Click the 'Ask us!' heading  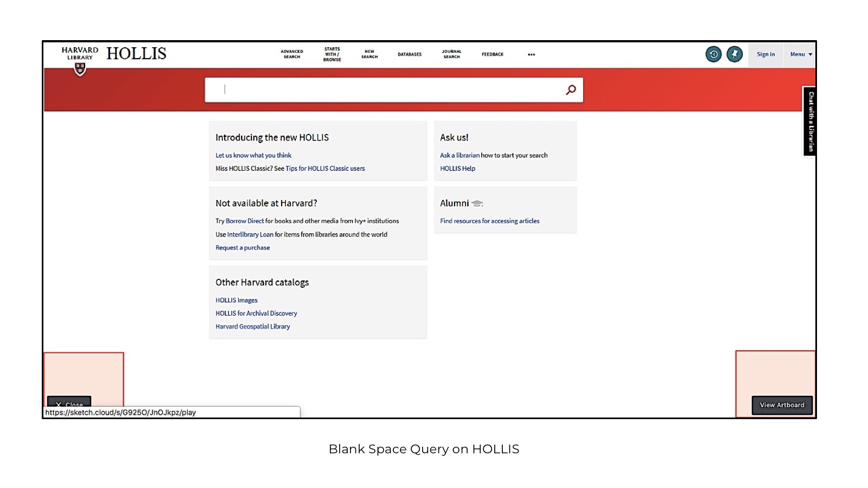click(x=454, y=138)
